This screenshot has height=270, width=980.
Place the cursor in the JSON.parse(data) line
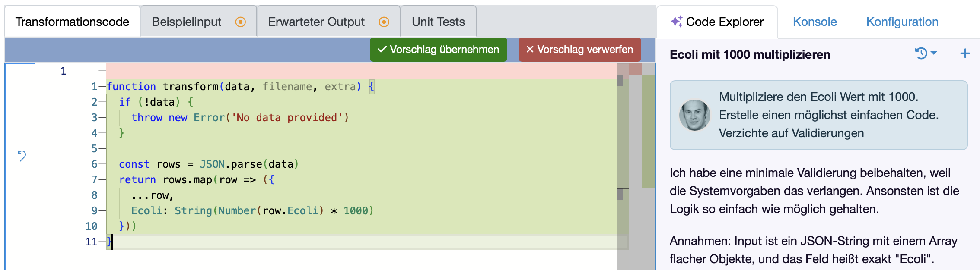pyautogui.click(x=208, y=164)
